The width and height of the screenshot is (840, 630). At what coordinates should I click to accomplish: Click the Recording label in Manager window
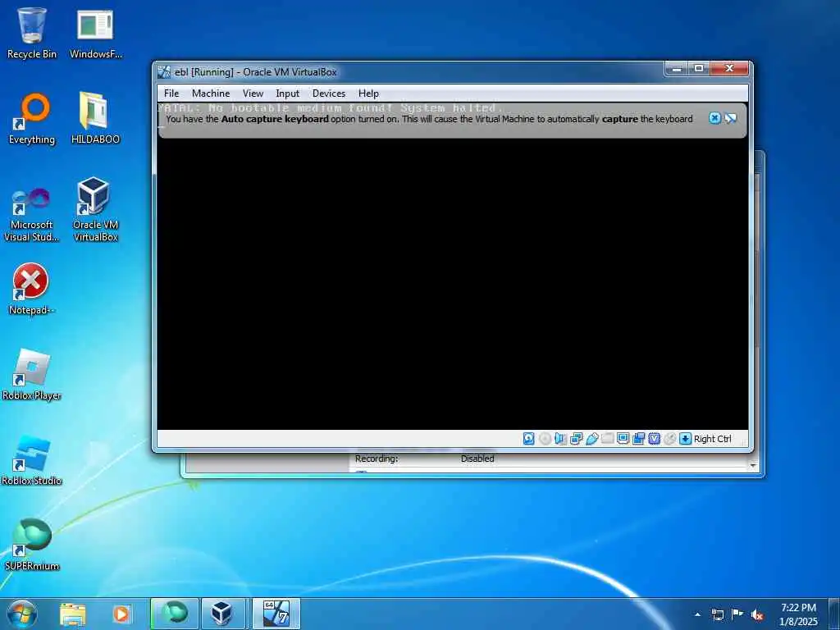tap(377, 459)
